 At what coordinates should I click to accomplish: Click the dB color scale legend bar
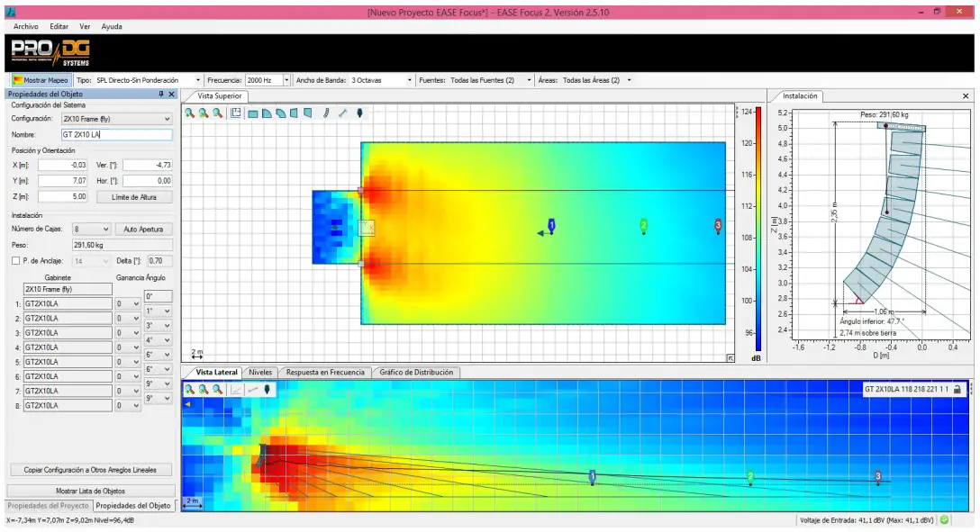[x=758, y=230]
